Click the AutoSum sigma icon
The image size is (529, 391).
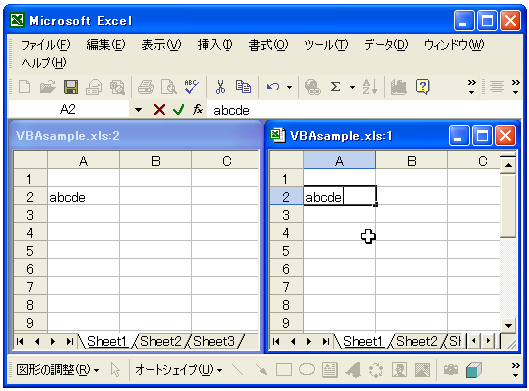pyautogui.click(x=335, y=87)
